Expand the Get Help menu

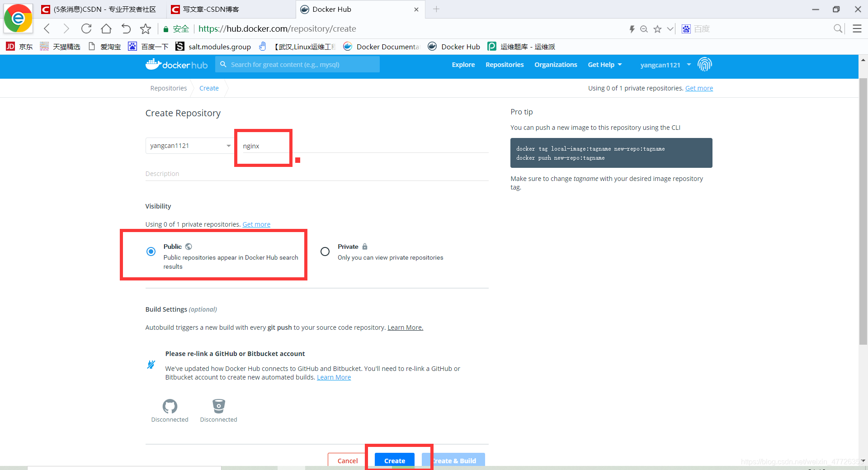[604, 65]
